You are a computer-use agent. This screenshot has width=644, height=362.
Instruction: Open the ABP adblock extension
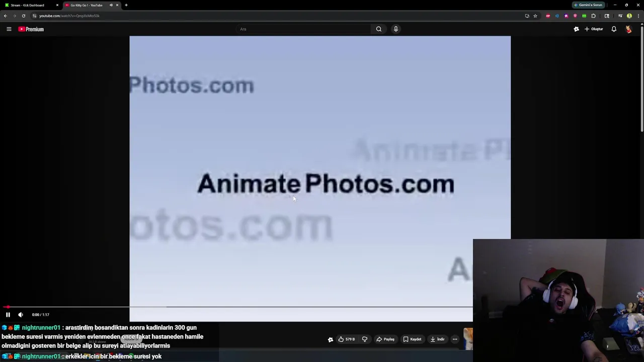548,16
